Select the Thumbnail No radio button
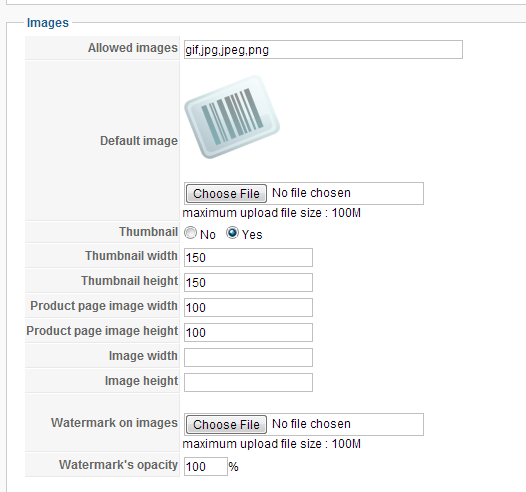Image resolution: width=526 pixels, height=492 pixels. (190, 233)
